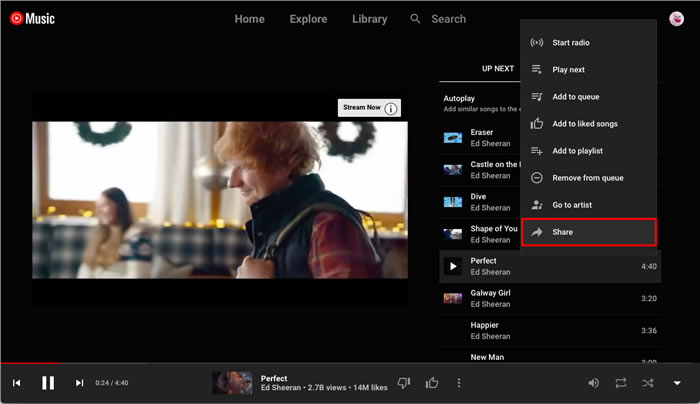Dislike the current song

pyautogui.click(x=404, y=383)
